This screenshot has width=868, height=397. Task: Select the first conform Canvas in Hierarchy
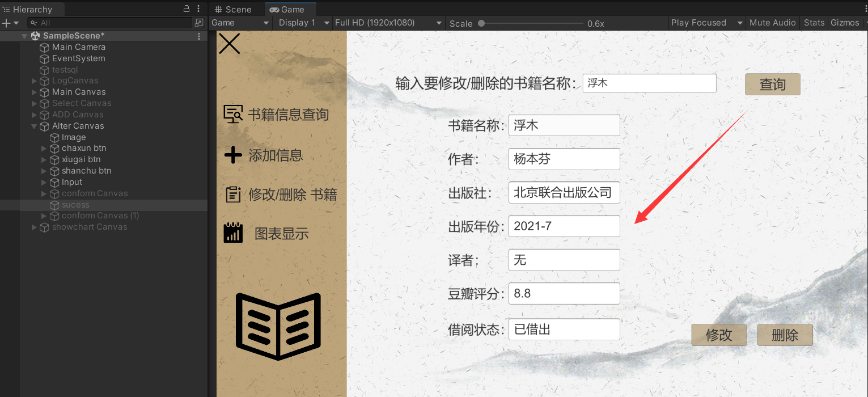tap(95, 193)
